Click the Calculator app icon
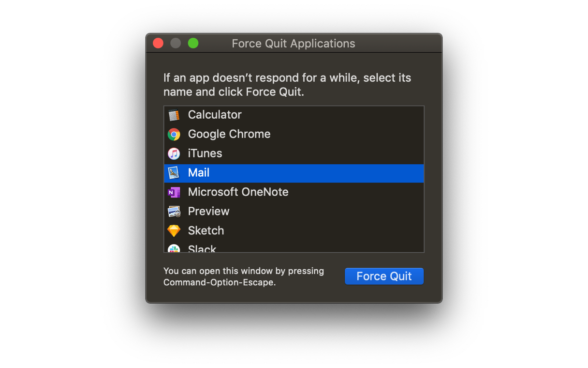Image resolution: width=588 pixels, height=368 pixels. 174,115
